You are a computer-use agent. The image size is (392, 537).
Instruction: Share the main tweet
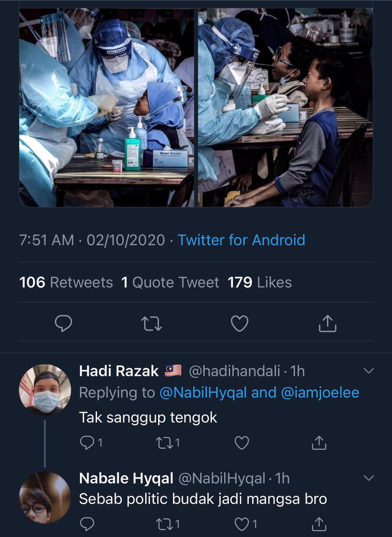pos(327,324)
